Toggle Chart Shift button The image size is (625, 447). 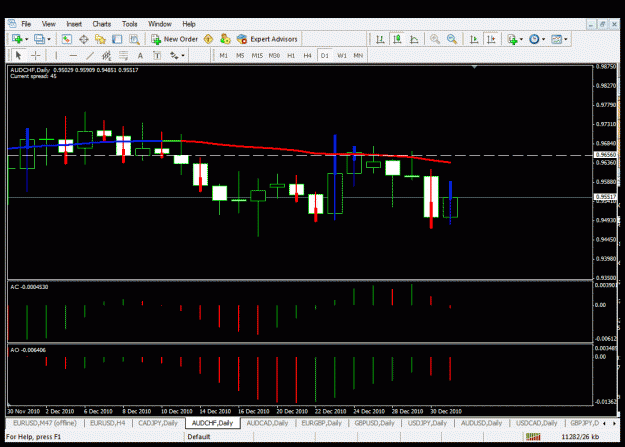491,39
